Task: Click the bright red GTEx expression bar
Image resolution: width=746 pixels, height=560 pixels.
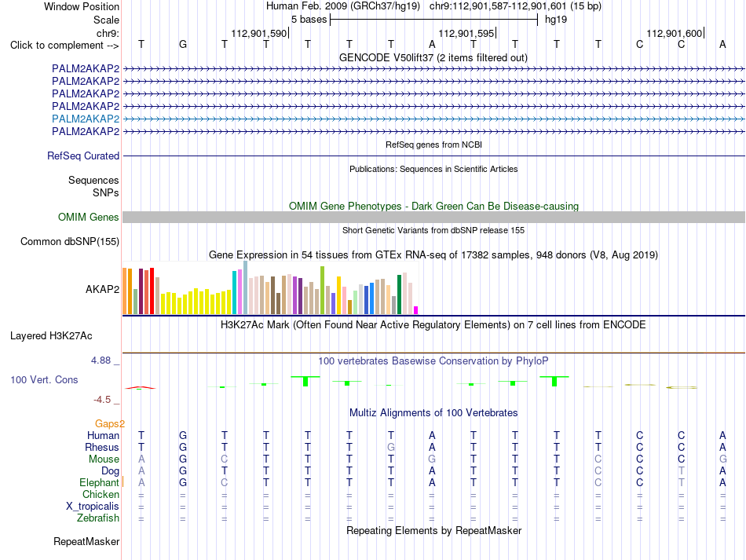Action: click(x=152, y=291)
